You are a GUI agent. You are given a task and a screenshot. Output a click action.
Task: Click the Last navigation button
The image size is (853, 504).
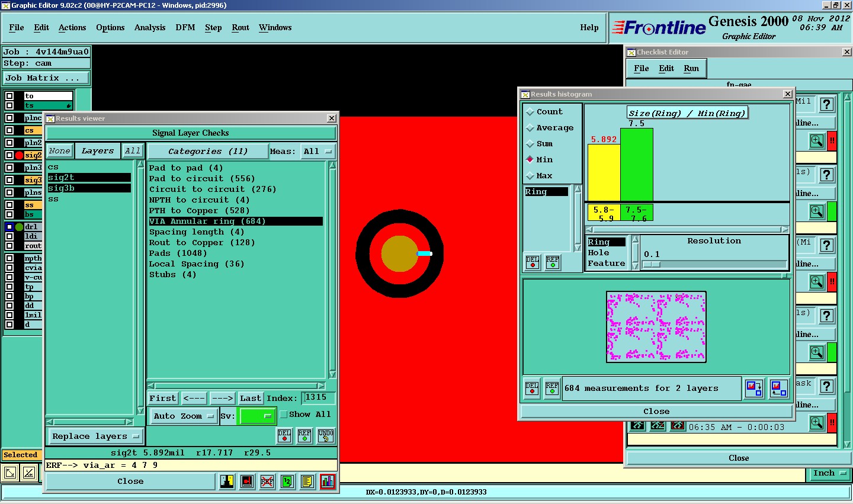(x=251, y=399)
